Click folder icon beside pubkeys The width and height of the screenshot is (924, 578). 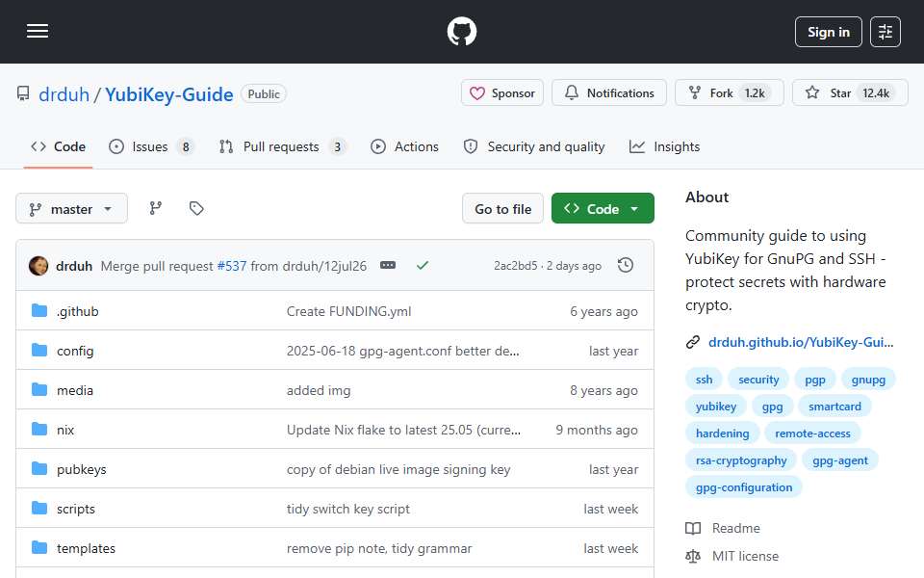pyautogui.click(x=38, y=468)
